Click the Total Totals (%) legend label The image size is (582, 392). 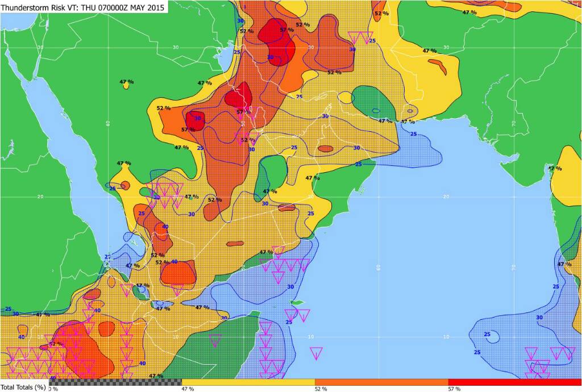click(23, 388)
